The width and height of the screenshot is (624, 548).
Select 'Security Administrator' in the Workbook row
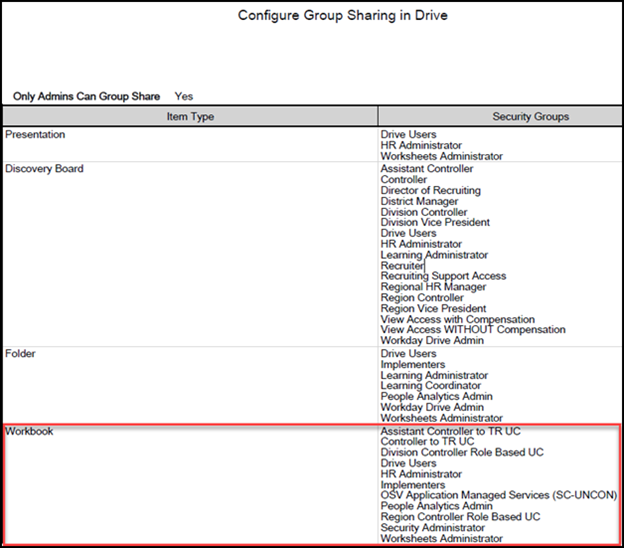click(433, 528)
